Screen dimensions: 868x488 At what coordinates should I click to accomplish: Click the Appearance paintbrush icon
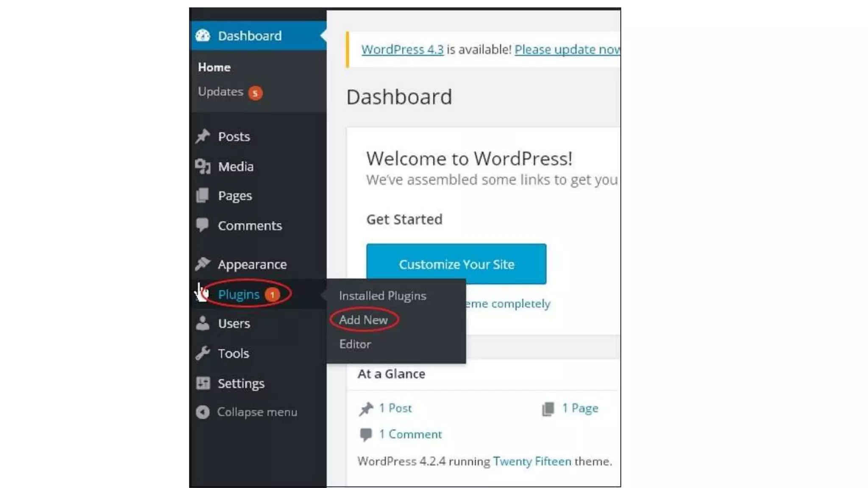203,263
